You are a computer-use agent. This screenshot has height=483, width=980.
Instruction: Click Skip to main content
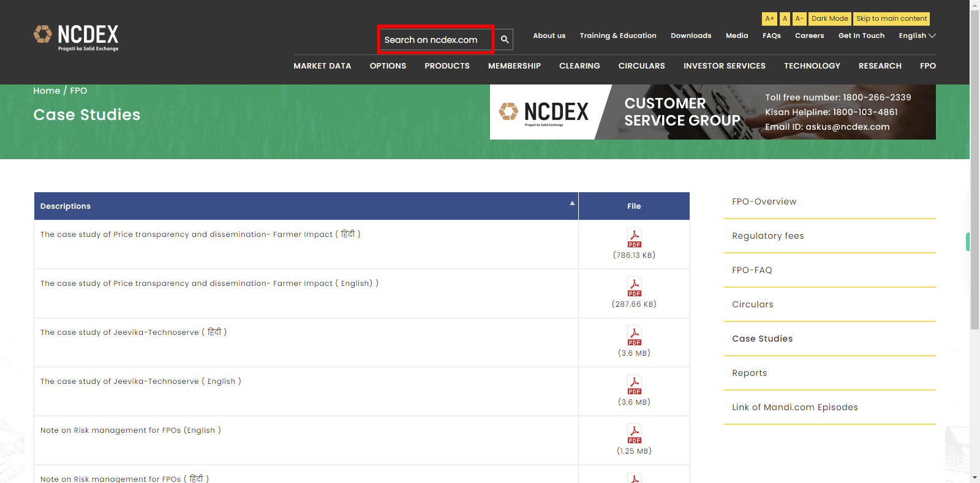point(891,19)
